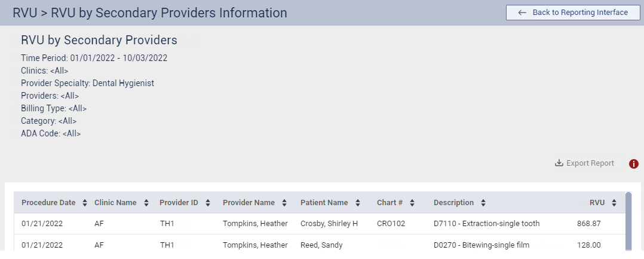Sort table by RVU column
Viewport: 644px width, 259px height.
pyautogui.click(x=614, y=203)
